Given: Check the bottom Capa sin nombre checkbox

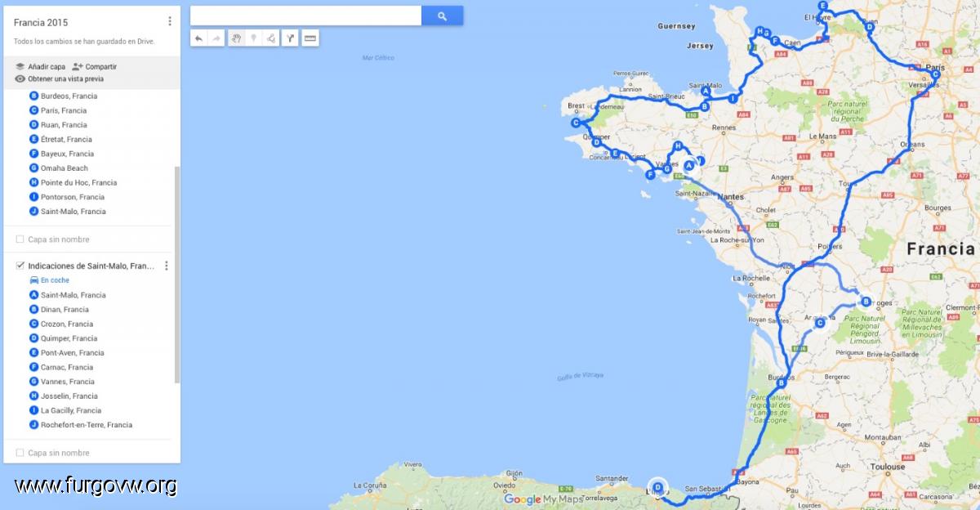Looking at the screenshot, I should point(20,453).
